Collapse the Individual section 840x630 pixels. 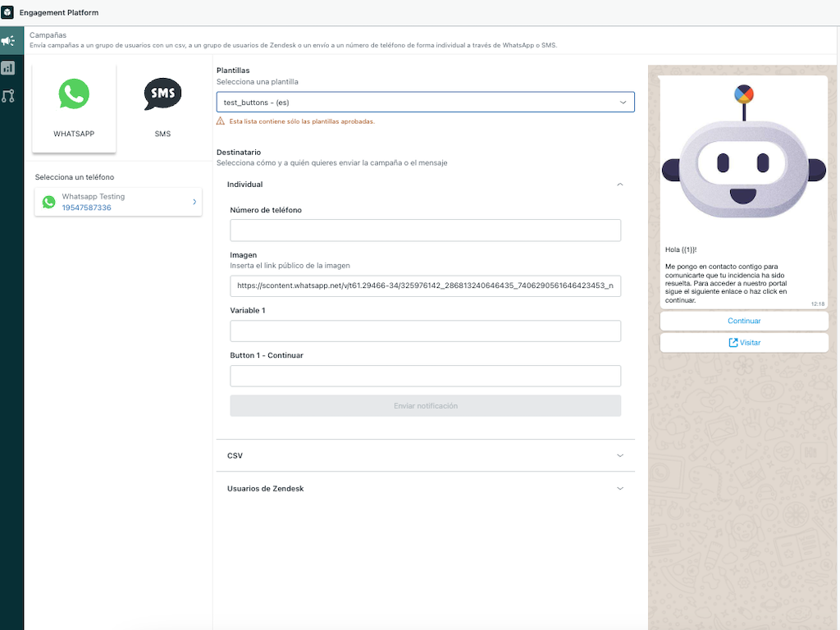(x=620, y=185)
